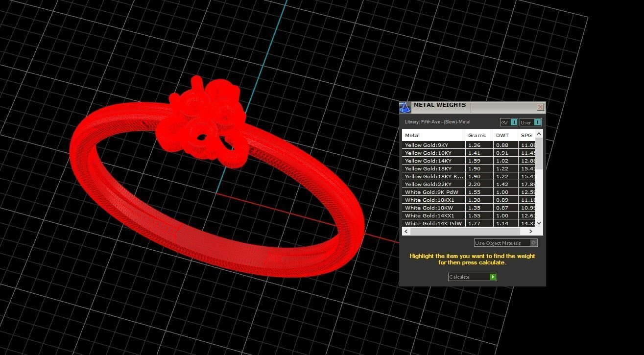The width and height of the screenshot is (644, 355).
Task: Click table vertical scroll up arrow
Action: 539,134
